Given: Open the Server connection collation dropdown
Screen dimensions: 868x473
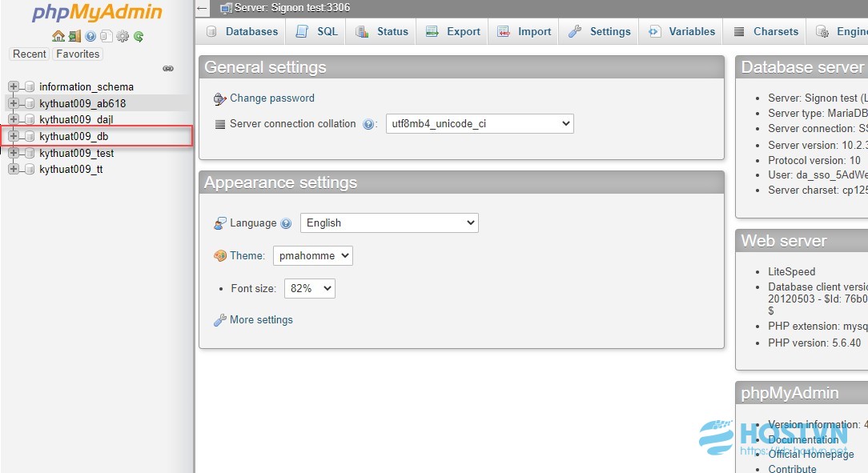Looking at the screenshot, I should [480, 123].
